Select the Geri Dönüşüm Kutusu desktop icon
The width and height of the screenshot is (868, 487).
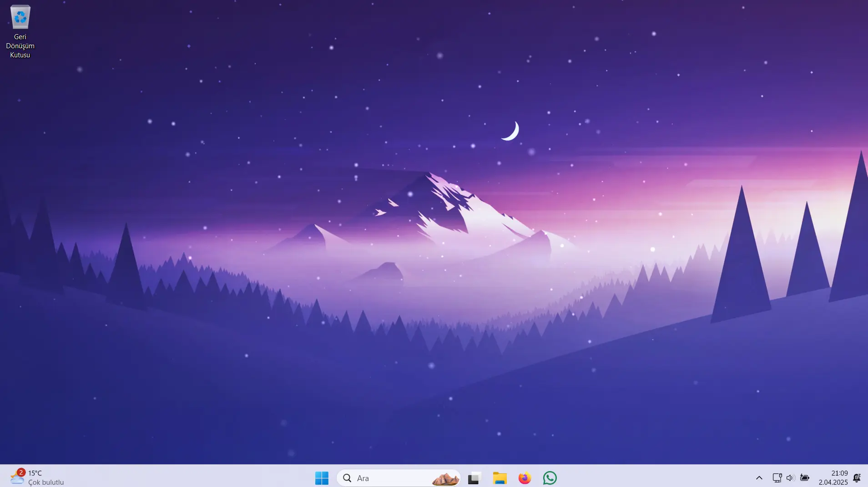pyautogui.click(x=20, y=32)
